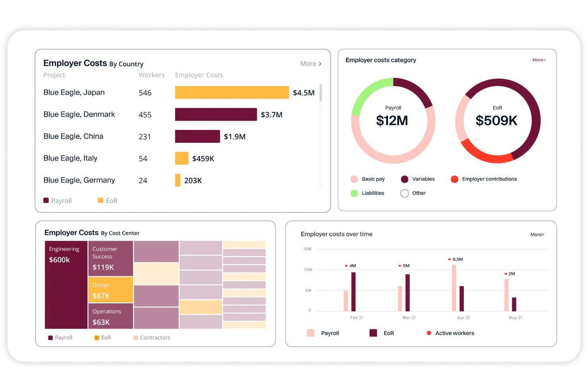Toggle the Active workers legend dot
This screenshot has width=588, height=392.
click(429, 333)
